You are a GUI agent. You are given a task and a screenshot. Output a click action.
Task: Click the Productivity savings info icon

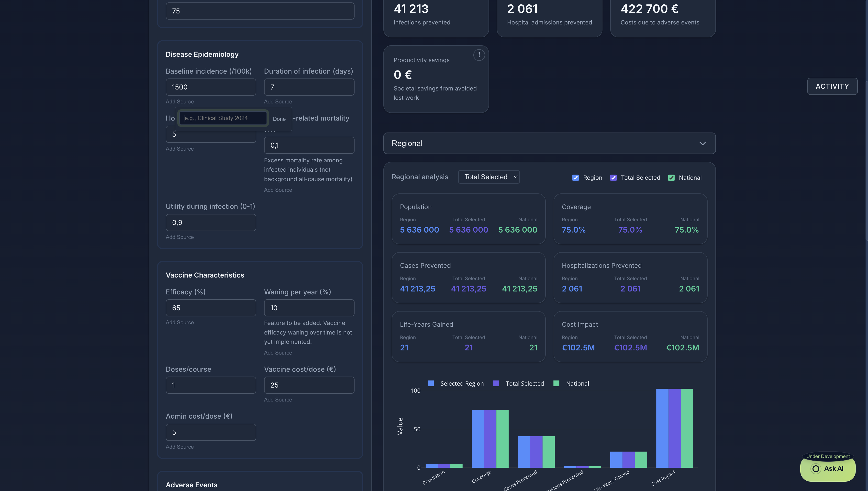(479, 55)
